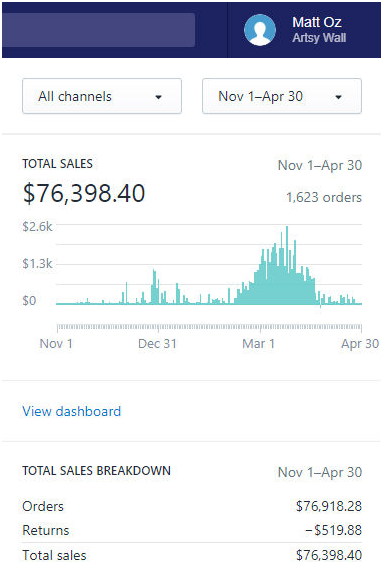Click the TOTAL SALES BREAKDOWN heading

coord(96,471)
